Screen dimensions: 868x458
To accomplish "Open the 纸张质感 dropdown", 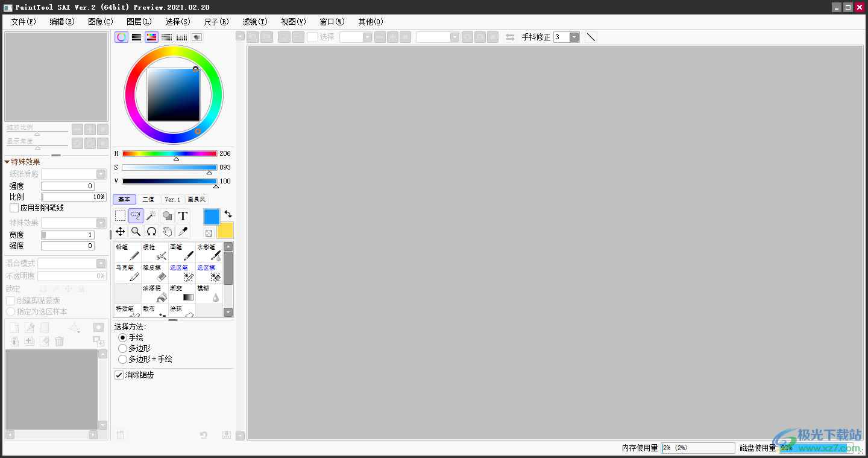I will coord(101,174).
